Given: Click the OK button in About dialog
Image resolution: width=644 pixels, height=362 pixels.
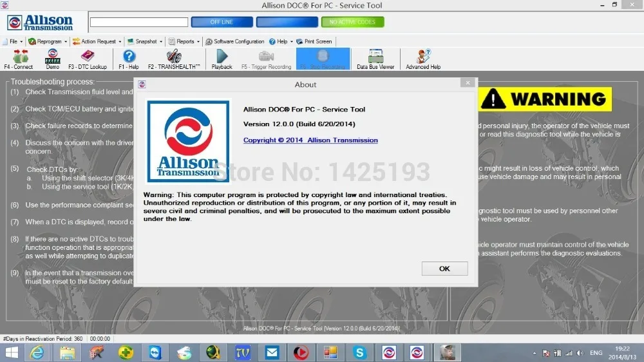Looking at the screenshot, I should click(444, 269).
